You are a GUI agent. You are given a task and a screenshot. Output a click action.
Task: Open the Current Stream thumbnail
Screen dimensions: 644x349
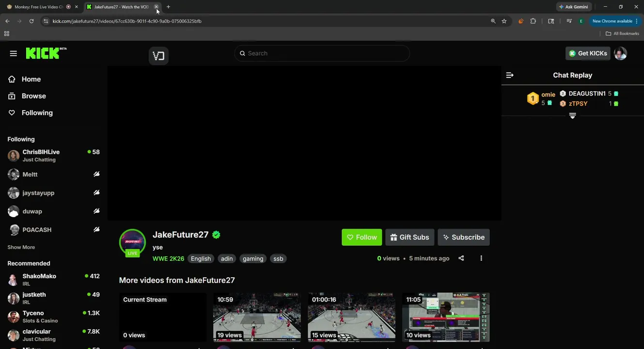click(x=163, y=317)
